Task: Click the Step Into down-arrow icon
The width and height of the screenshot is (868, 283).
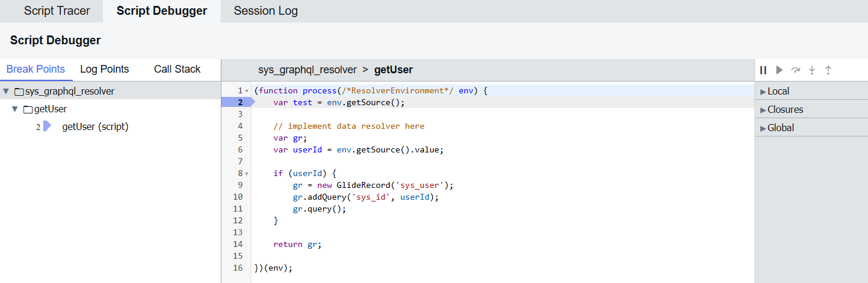Action: click(x=812, y=70)
